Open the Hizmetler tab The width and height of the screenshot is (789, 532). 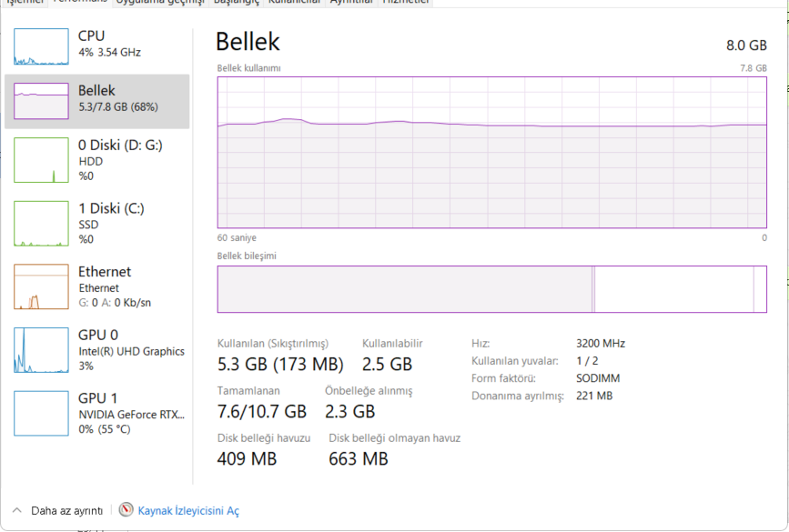pos(406,2)
